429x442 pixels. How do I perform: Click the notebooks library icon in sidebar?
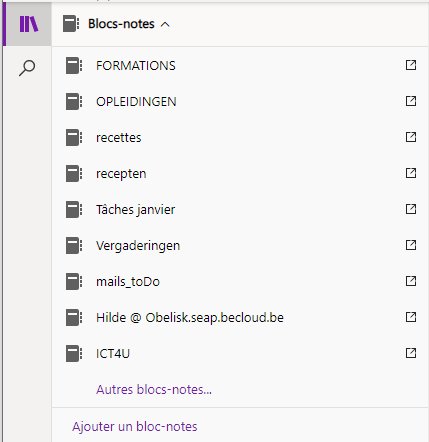(29, 24)
